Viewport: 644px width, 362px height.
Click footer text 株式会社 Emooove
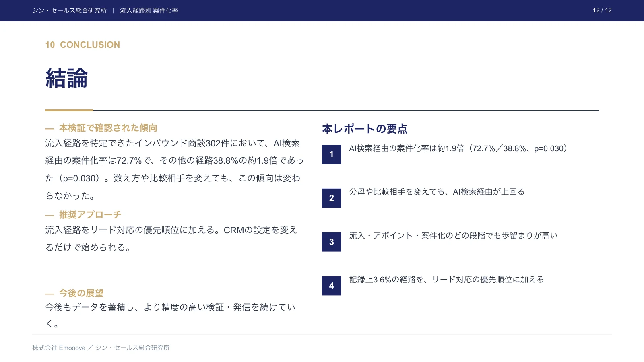pos(59,348)
